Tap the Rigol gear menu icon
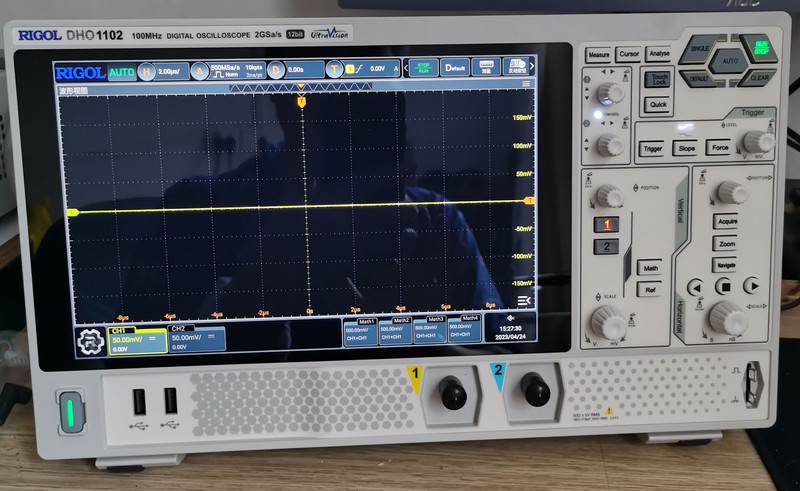800x491 pixels. pos(90,340)
